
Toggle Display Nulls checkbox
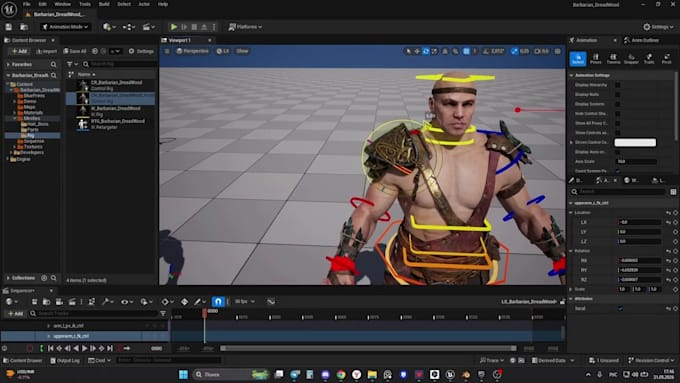[618, 94]
